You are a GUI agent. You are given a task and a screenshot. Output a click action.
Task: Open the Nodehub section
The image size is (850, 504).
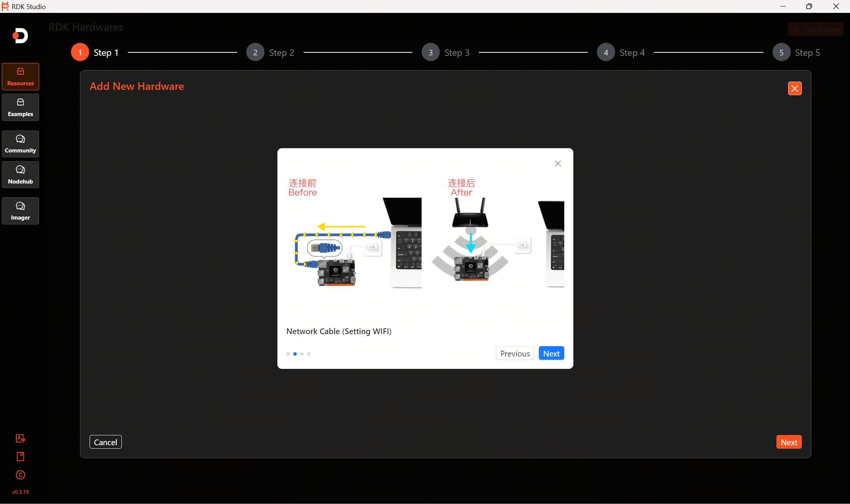(x=20, y=174)
